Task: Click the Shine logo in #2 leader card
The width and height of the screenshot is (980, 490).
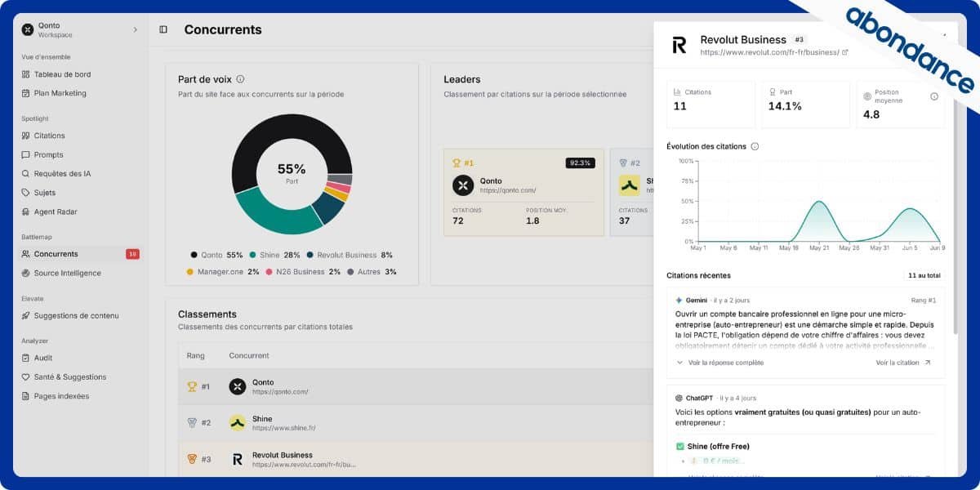Action: 629,185
